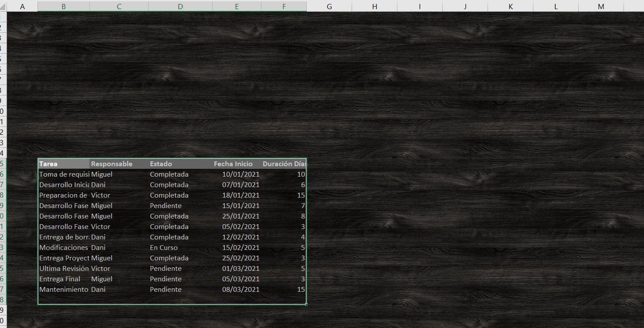The height and width of the screenshot is (328, 644).
Task: Select "Victor" in the Preparacion de row
Action: 119,195
